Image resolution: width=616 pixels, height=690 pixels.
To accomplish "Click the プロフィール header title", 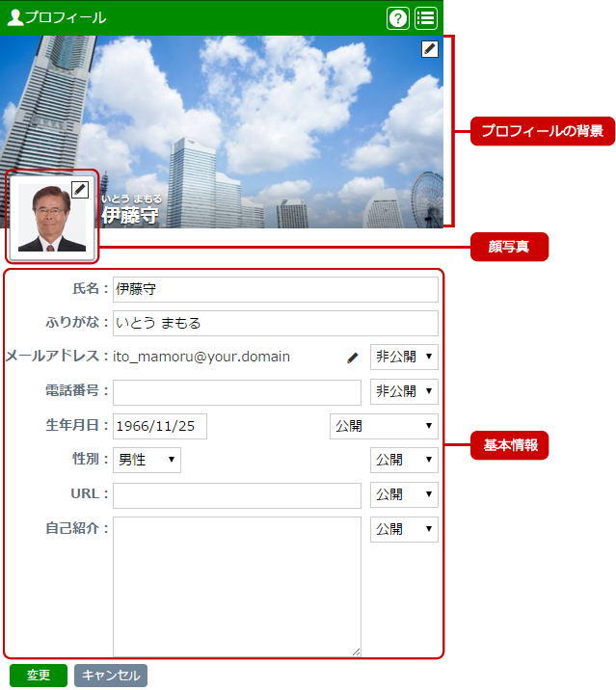I will pyautogui.click(x=66, y=17).
